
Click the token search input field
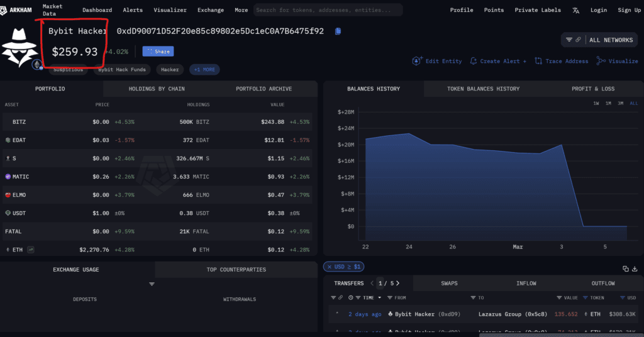(327, 10)
